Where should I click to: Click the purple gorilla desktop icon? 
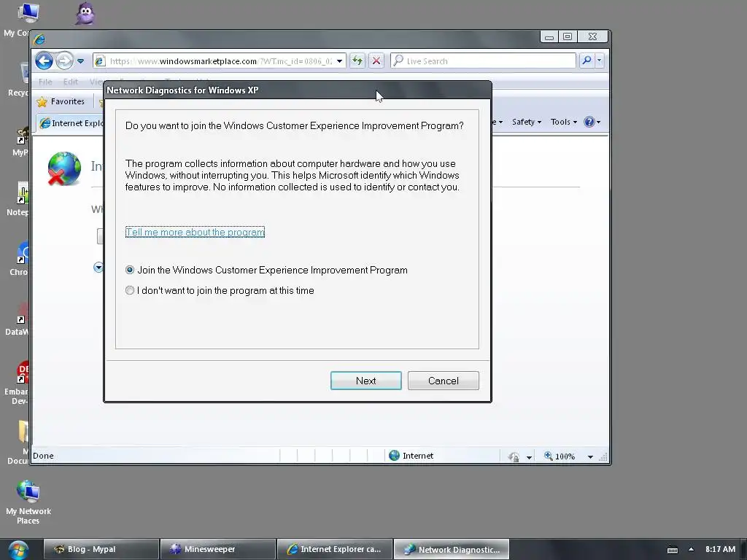tap(85, 14)
